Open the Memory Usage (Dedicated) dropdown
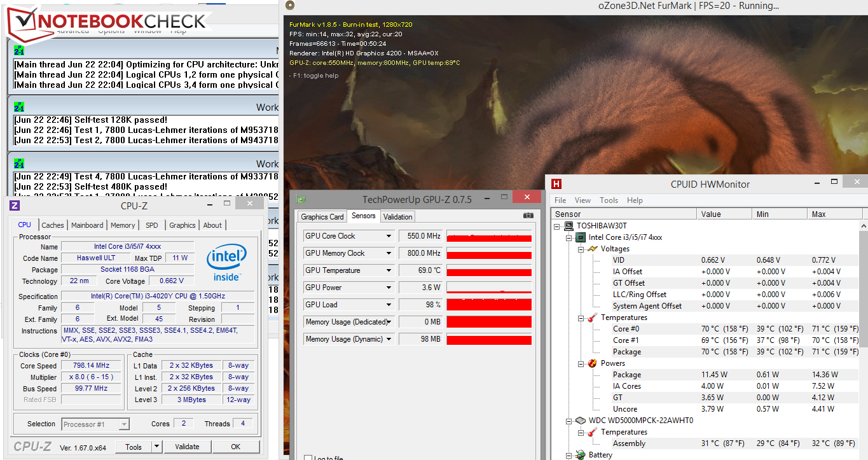This screenshot has height=460, width=868. click(x=389, y=322)
